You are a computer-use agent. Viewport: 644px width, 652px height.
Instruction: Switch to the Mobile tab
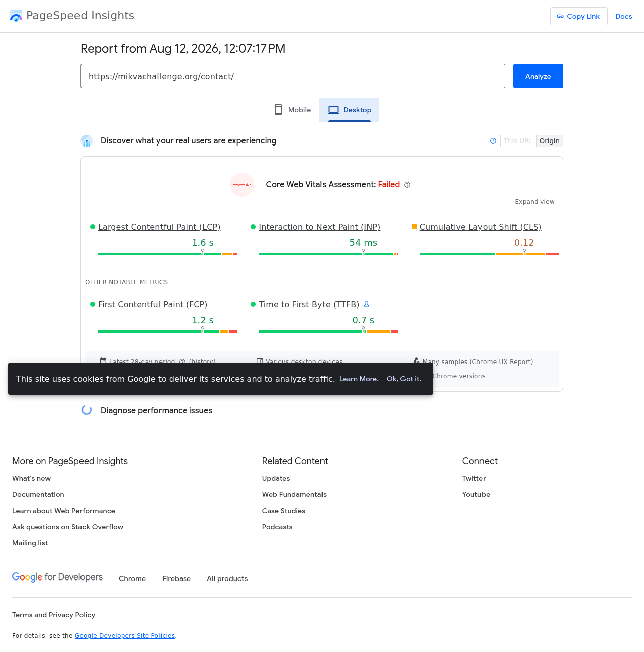[x=292, y=110]
